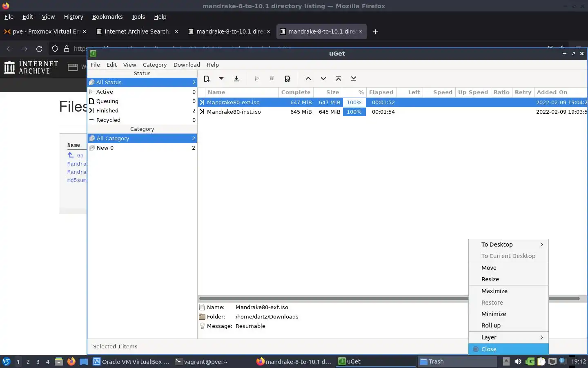Open Firefox Bookmarks menu
Screen dimensions: 588x368
tap(107, 17)
